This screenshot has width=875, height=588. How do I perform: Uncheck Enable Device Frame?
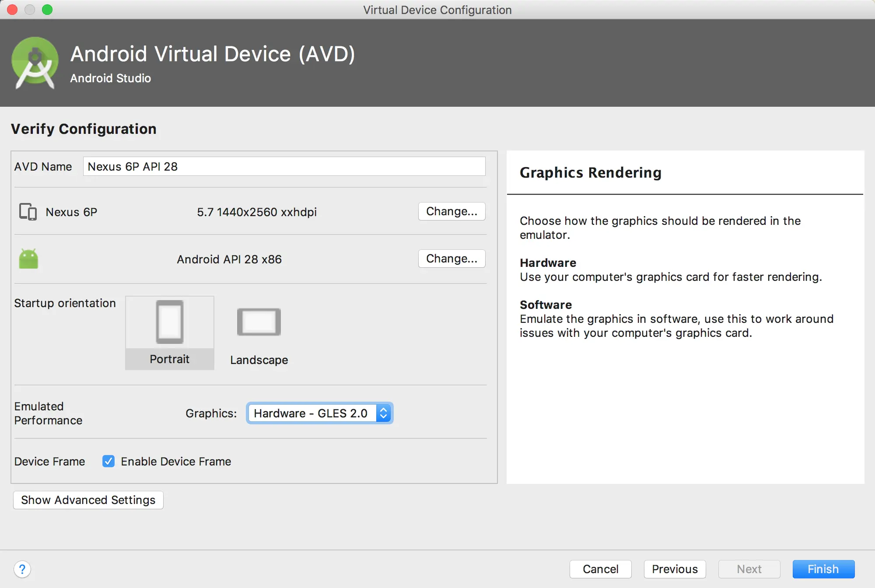[x=108, y=461]
